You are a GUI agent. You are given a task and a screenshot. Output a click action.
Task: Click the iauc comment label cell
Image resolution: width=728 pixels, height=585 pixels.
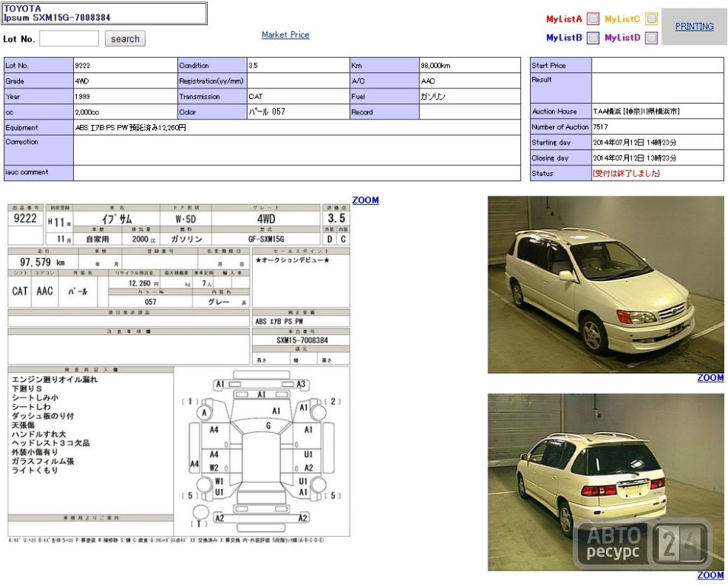39,173
